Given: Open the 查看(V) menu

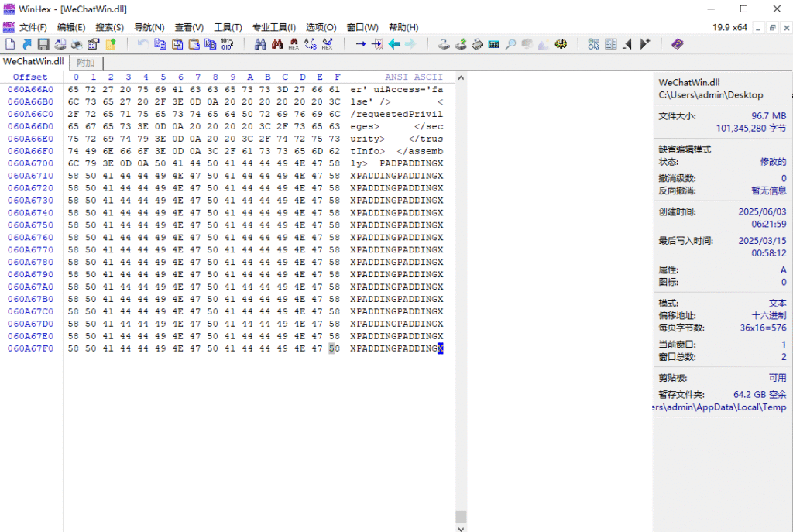Looking at the screenshot, I should pos(189,27).
